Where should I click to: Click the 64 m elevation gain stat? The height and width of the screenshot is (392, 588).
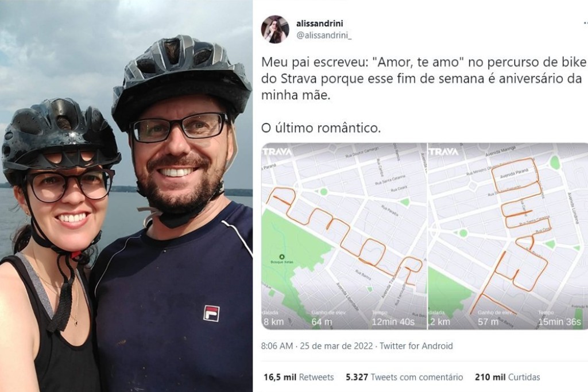322,321
